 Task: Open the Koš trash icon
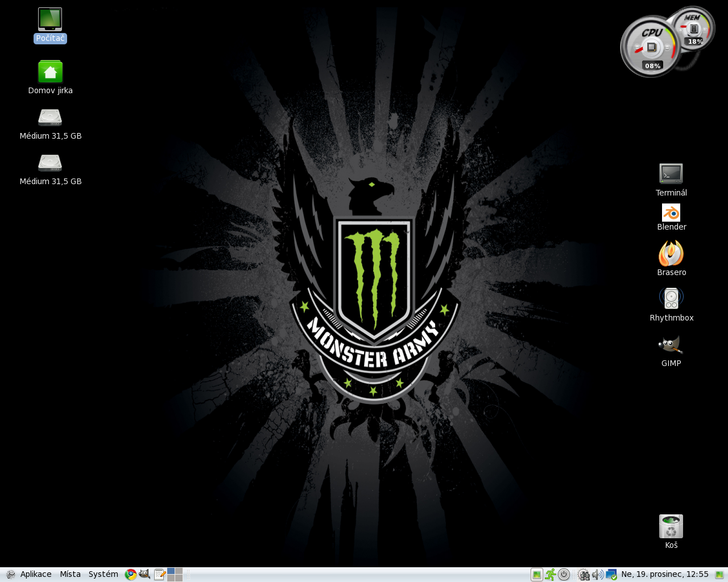point(671,527)
